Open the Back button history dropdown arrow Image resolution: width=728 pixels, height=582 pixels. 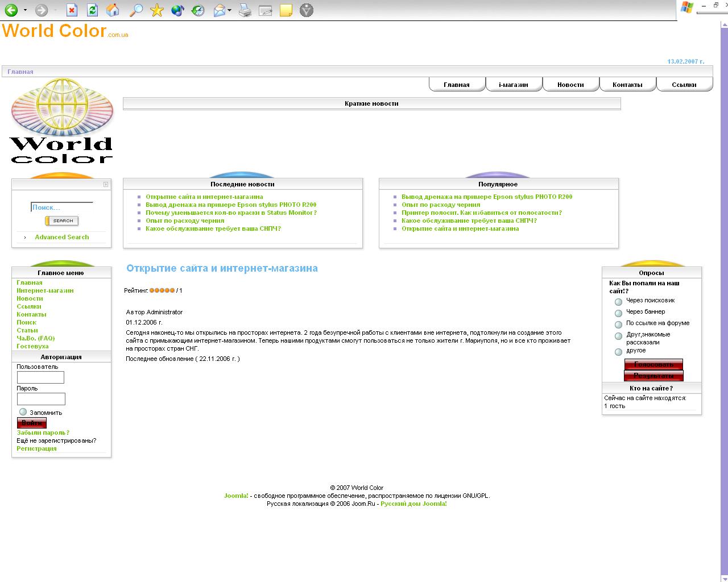point(25,10)
